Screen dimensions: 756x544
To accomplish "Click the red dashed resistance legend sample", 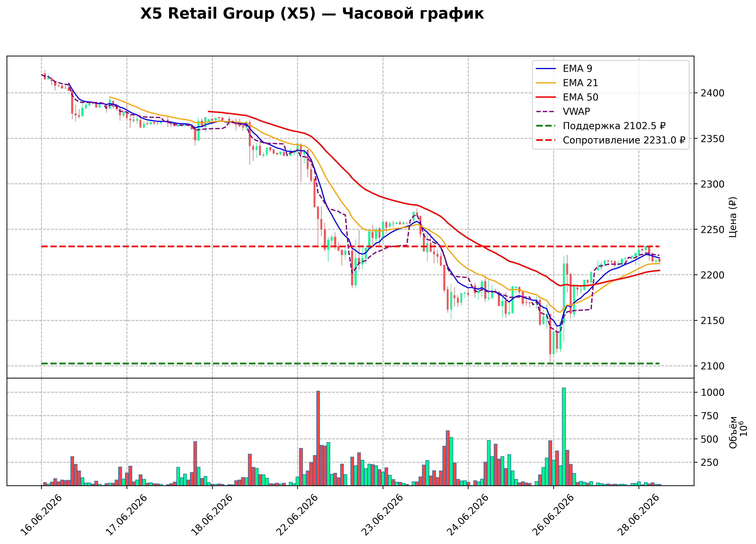I will coord(546,140).
